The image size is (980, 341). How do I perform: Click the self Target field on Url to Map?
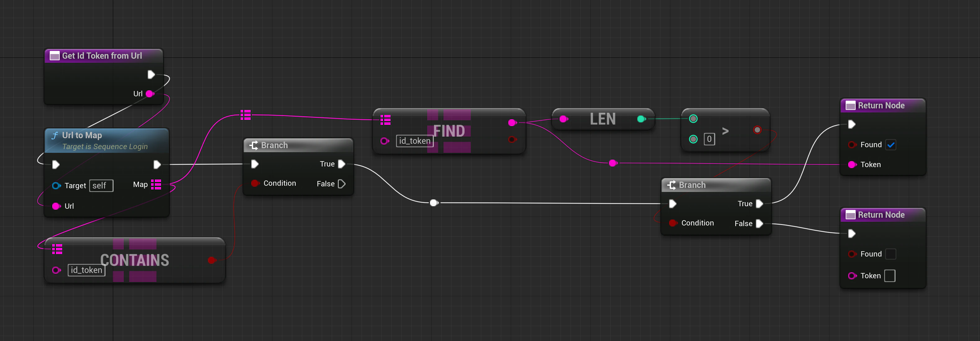[x=101, y=185]
